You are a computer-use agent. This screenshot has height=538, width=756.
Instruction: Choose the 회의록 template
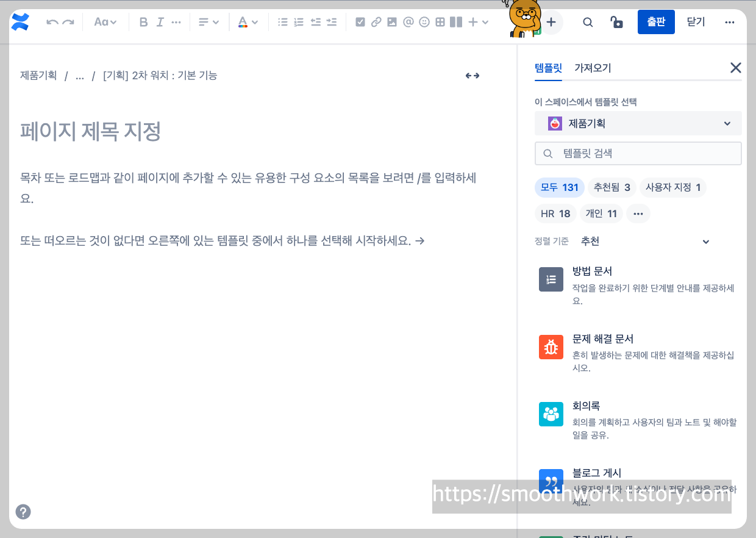pos(638,420)
